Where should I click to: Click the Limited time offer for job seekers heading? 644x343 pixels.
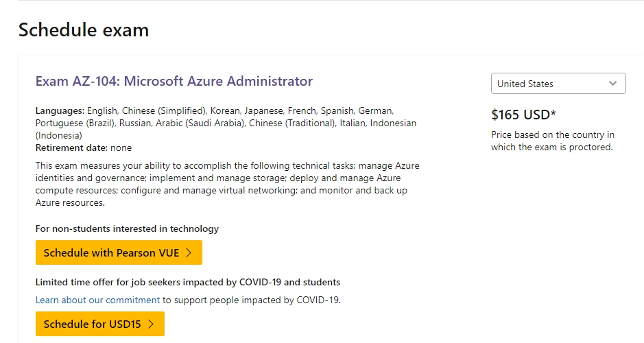(x=187, y=282)
